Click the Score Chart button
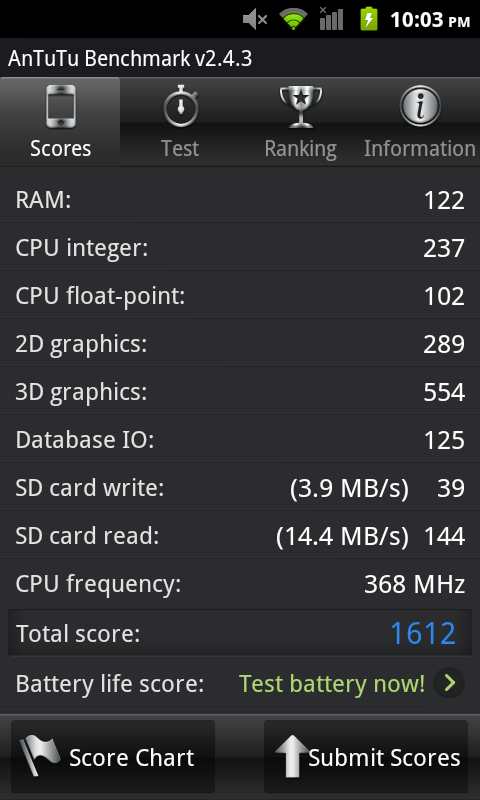 (x=113, y=756)
